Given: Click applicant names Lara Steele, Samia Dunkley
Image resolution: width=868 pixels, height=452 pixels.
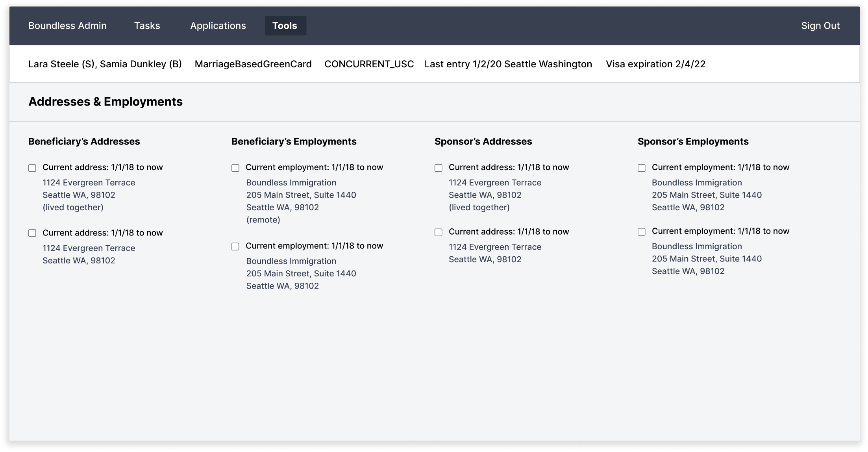Looking at the screenshot, I should click(x=105, y=64).
